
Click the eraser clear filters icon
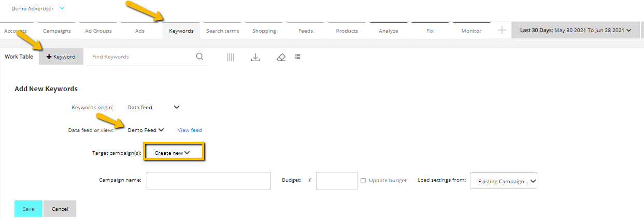281,57
